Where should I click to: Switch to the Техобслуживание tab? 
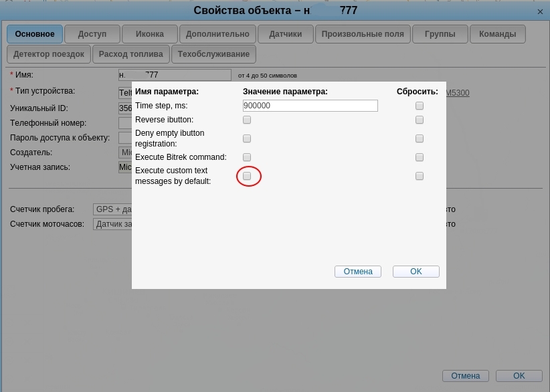213,54
